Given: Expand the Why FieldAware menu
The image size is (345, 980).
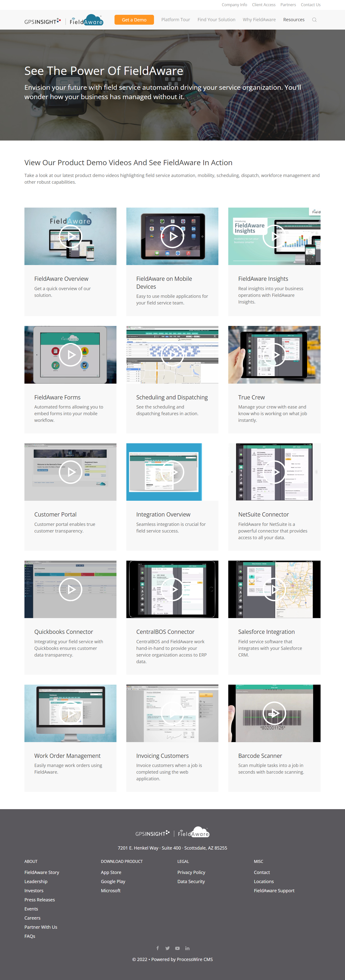Looking at the screenshot, I should 259,20.
